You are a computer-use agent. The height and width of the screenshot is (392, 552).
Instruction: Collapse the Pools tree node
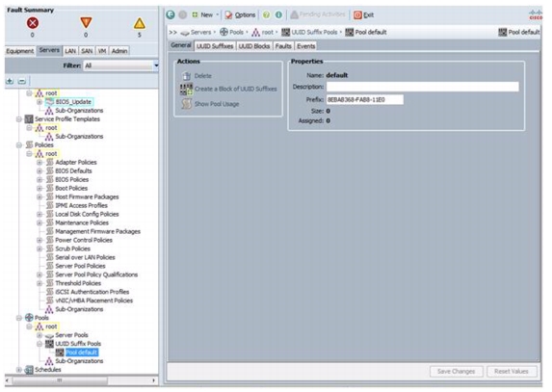19,318
